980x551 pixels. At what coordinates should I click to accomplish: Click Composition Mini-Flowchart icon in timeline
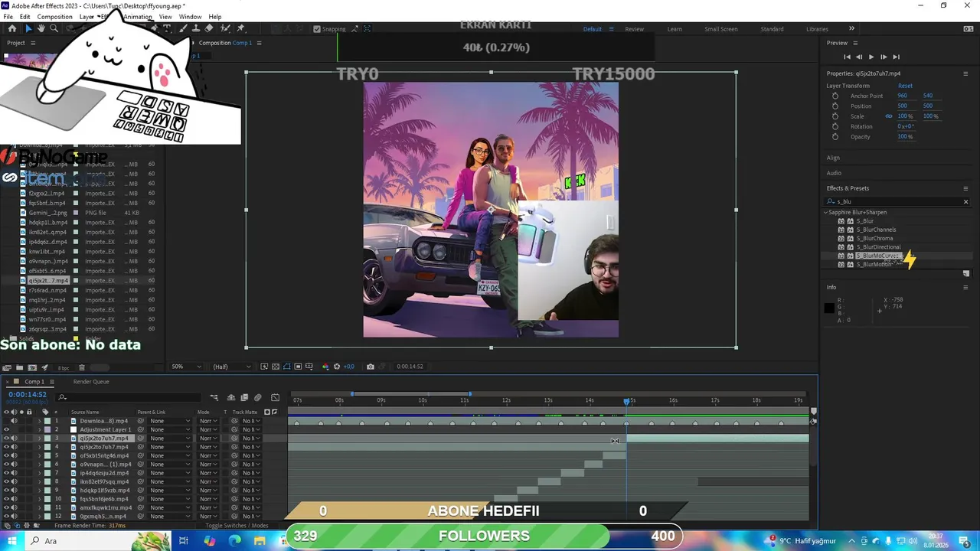[214, 397]
